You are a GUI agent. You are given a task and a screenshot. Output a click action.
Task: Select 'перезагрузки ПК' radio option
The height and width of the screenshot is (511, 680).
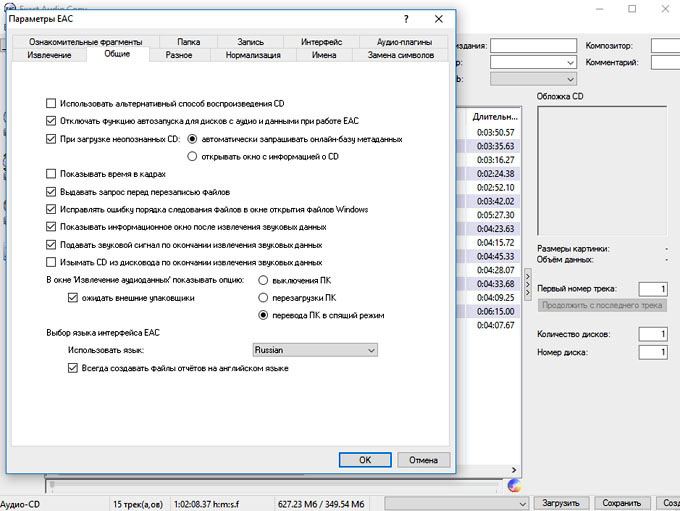pos(264,298)
